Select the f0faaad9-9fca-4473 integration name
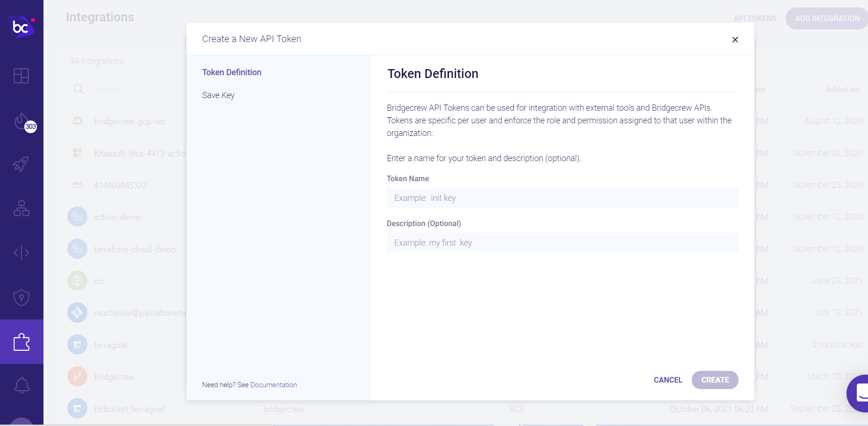The image size is (868, 426). click(140, 153)
